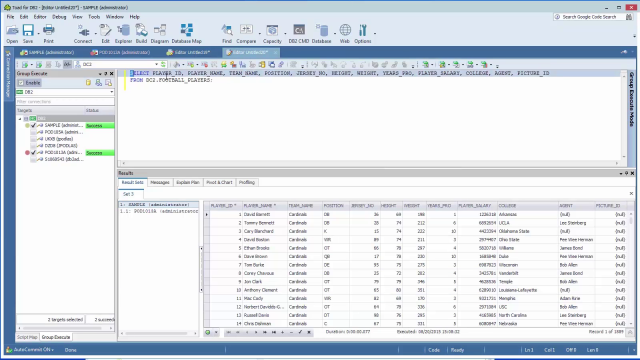Open the Database toolbar icon
The height and width of the screenshot is (360, 640).
pyautogui.click(x=322, y=34)
